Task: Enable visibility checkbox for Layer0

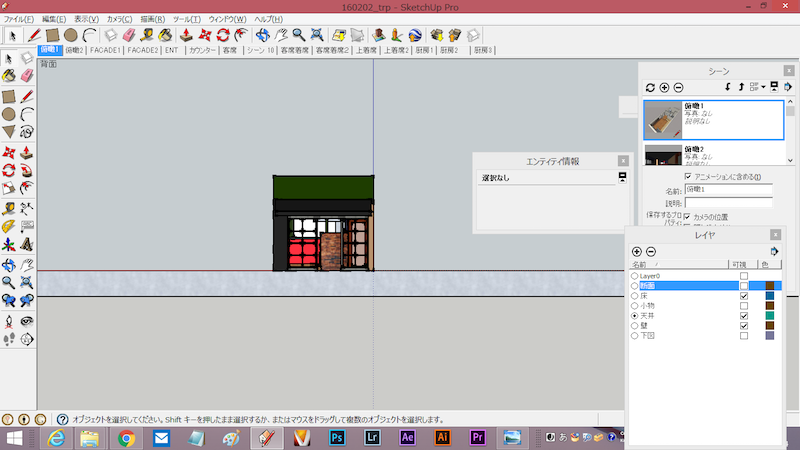Action: [743, 275]
